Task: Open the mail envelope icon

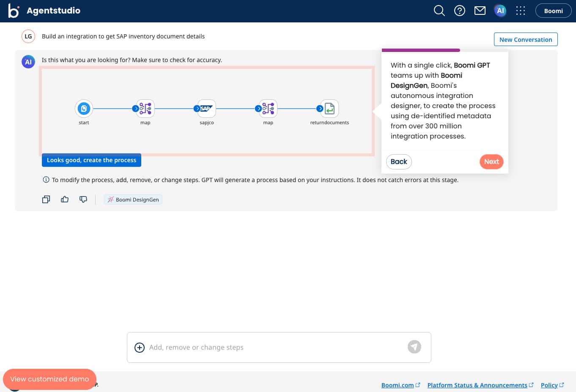Action: 480,11
